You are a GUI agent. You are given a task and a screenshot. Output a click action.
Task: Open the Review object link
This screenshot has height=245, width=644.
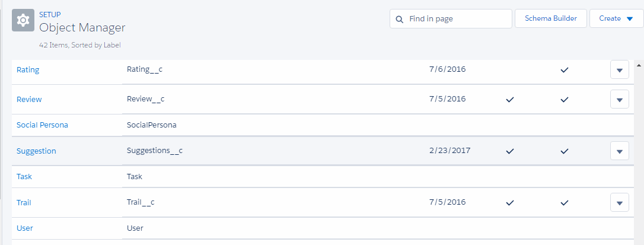tap(29, 99)
